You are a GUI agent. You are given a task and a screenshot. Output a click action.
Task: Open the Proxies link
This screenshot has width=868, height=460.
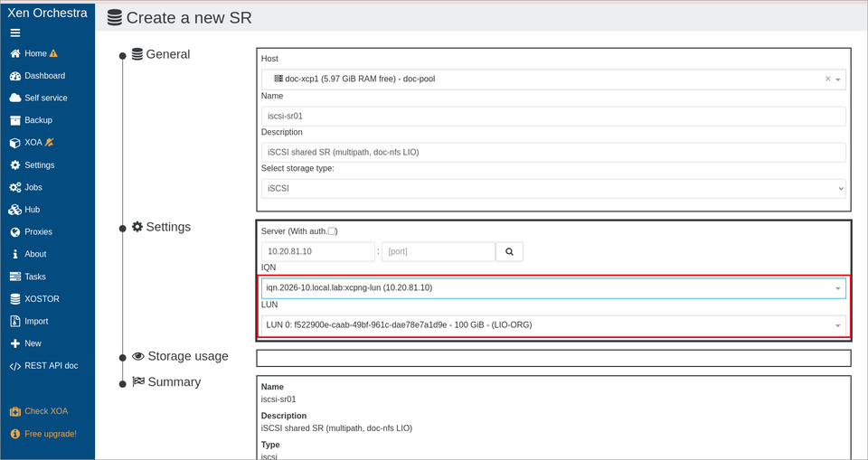[38, 232]
